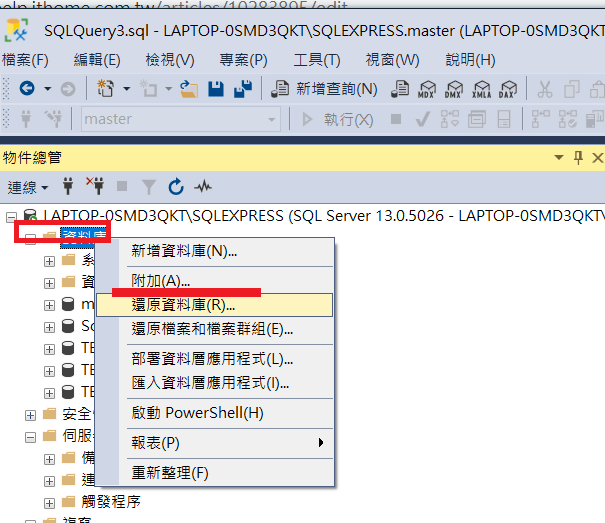Toggle Object Explorer auto-hide pin

point(578,157)
